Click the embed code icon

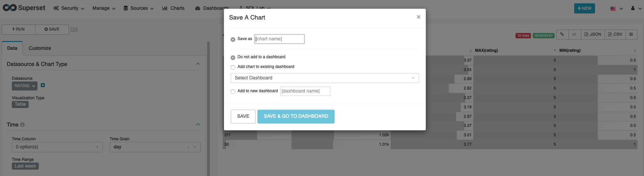[574, 34]
